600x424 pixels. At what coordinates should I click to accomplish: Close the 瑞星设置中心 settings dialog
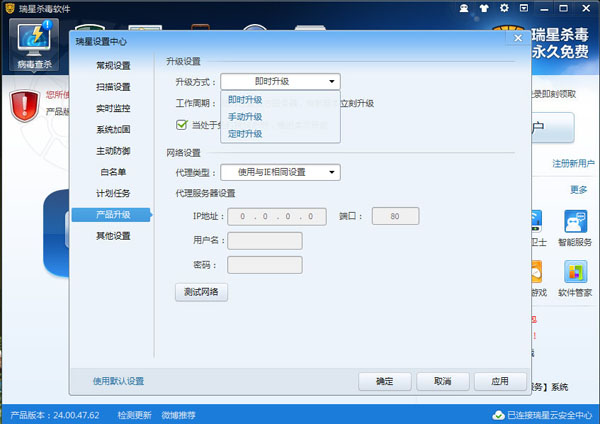[516, 39]
